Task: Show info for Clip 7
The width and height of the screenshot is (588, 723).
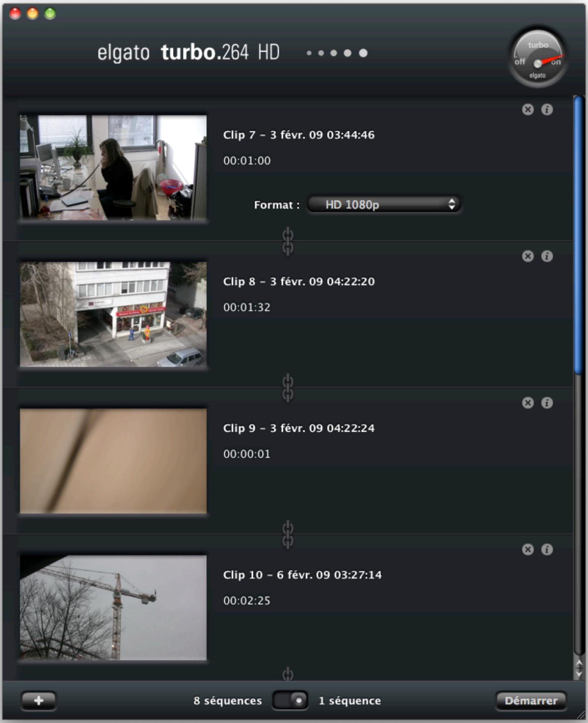Action: tap(547, 110)
